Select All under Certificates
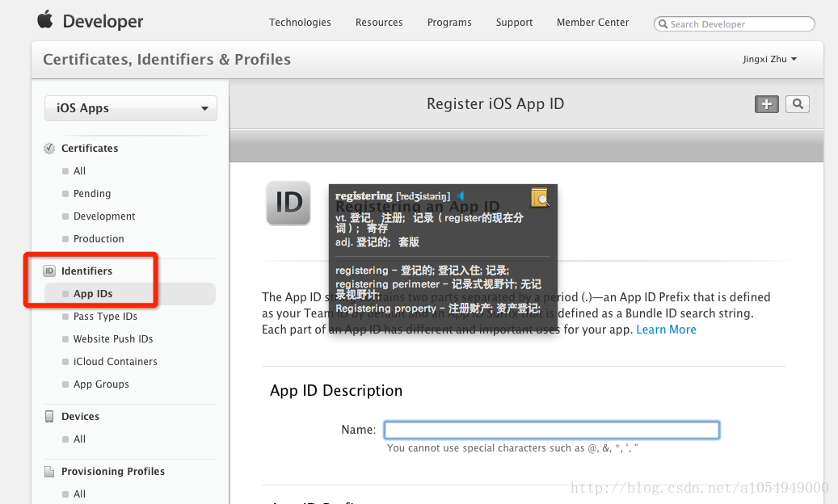Image resolution: width=838 pixels, height=504 pixels. (79, 171)
